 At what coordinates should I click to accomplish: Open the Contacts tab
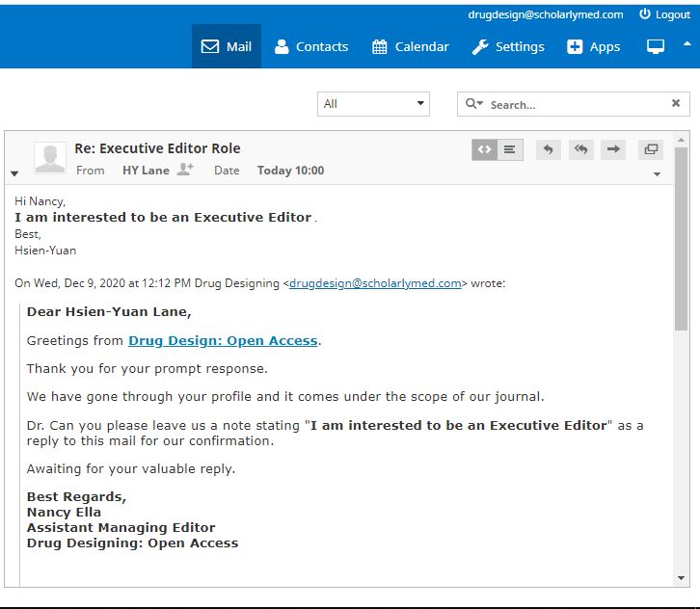click(x=310, y=46)
